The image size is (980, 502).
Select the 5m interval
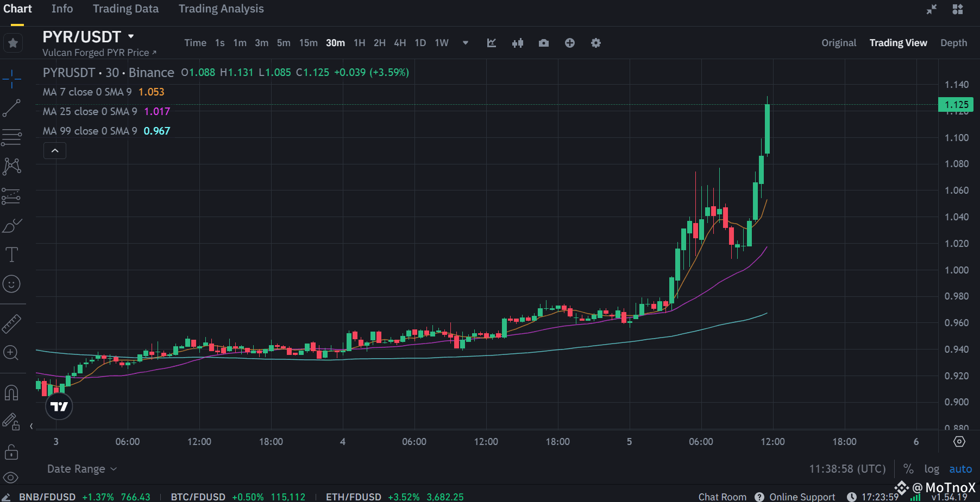pyautogui.click(x=284, y=43)
